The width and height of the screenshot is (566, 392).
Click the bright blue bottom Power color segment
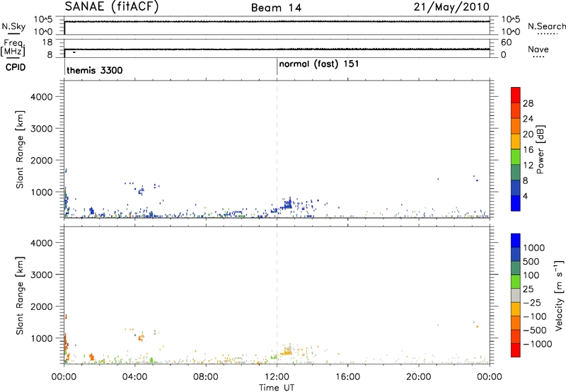click(x=516, y=203)
